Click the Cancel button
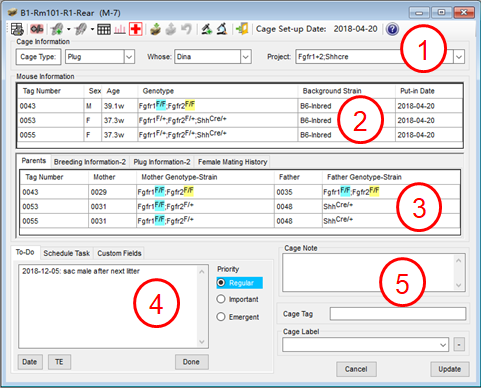 [356, 369]
